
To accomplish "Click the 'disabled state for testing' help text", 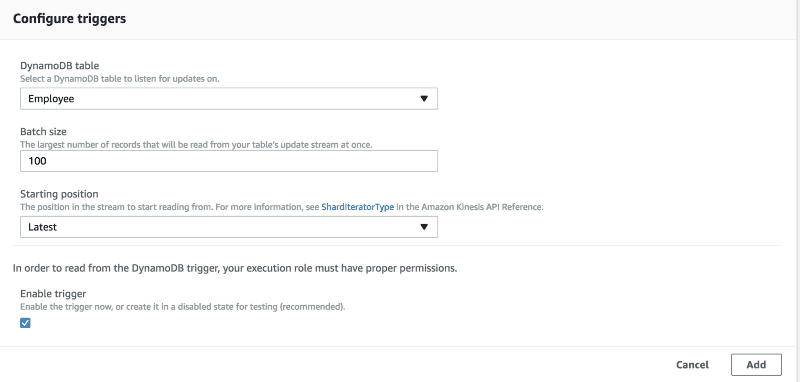I will pyautogui.click(x=183, y=307).
